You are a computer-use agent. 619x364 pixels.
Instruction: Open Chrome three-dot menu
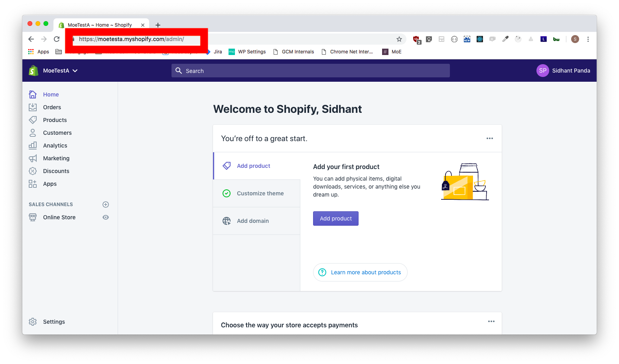point(588,39)
